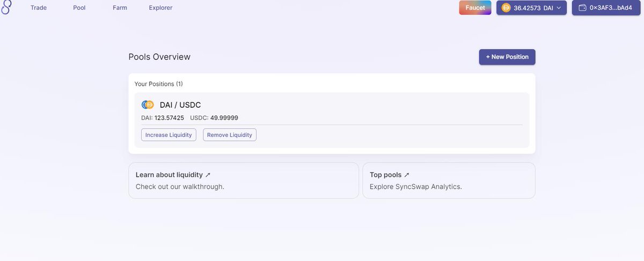The image size is (644, 261).
Task: Create a New Position
Action: [x=507, y=57]
